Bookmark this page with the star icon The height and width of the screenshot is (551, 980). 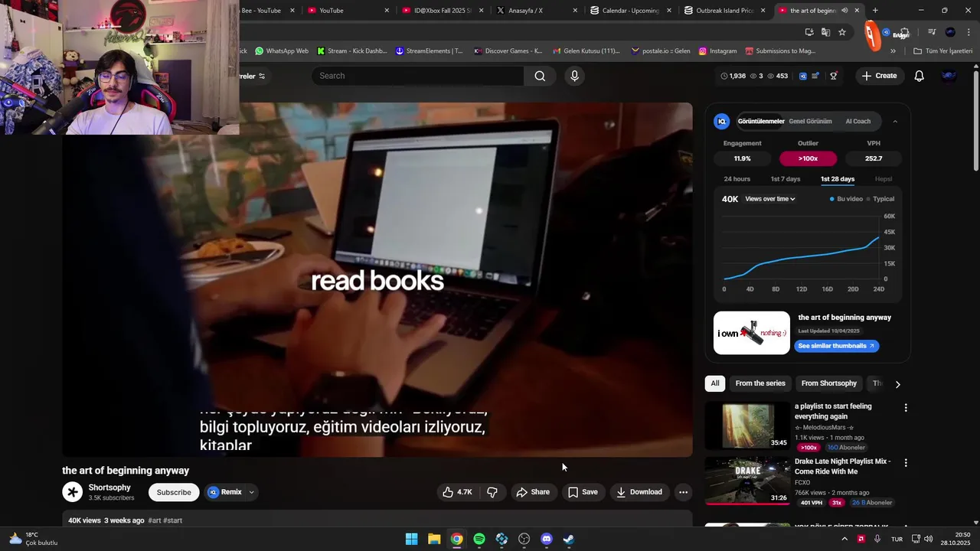[842, 32]
